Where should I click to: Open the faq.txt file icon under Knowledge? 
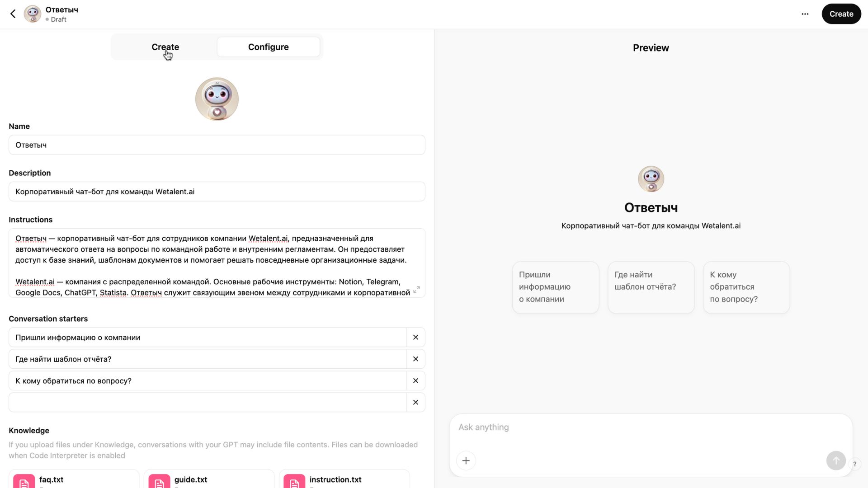pyautogui.click(x=23, y=482)
